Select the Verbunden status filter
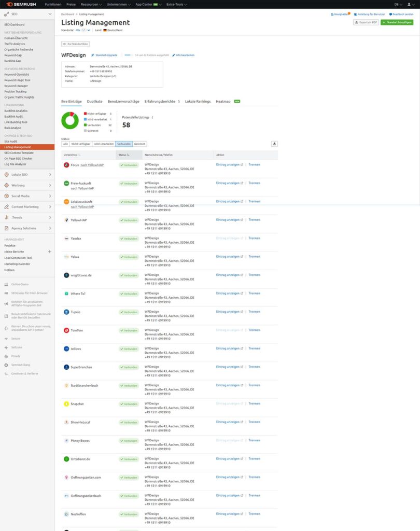420x531 pixels. point(124,144)
